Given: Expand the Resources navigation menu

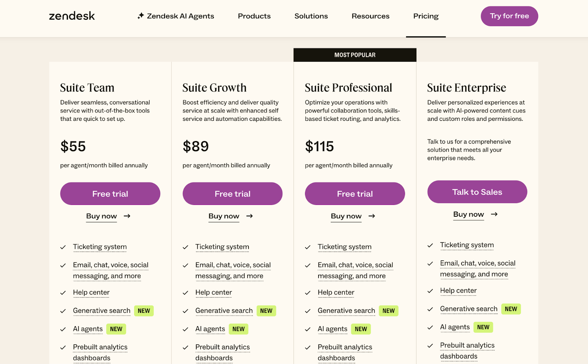Looking at the screenshot, I should (370, 16).
